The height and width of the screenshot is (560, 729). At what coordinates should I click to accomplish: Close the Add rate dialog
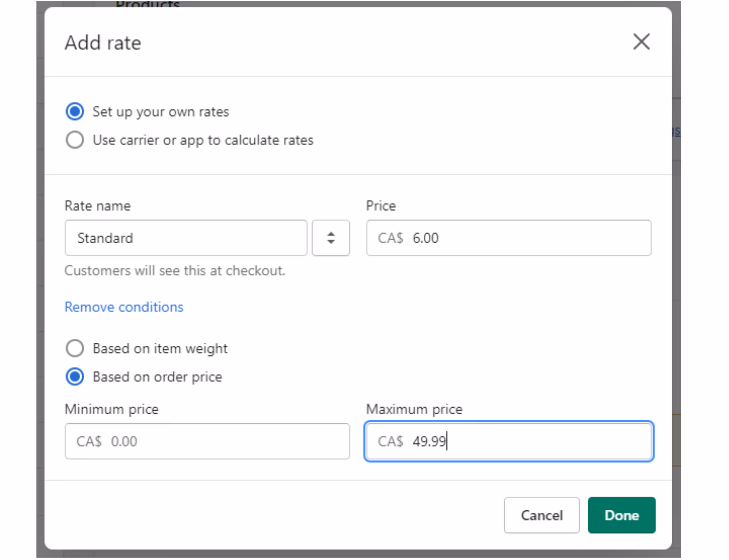[641, 42]
